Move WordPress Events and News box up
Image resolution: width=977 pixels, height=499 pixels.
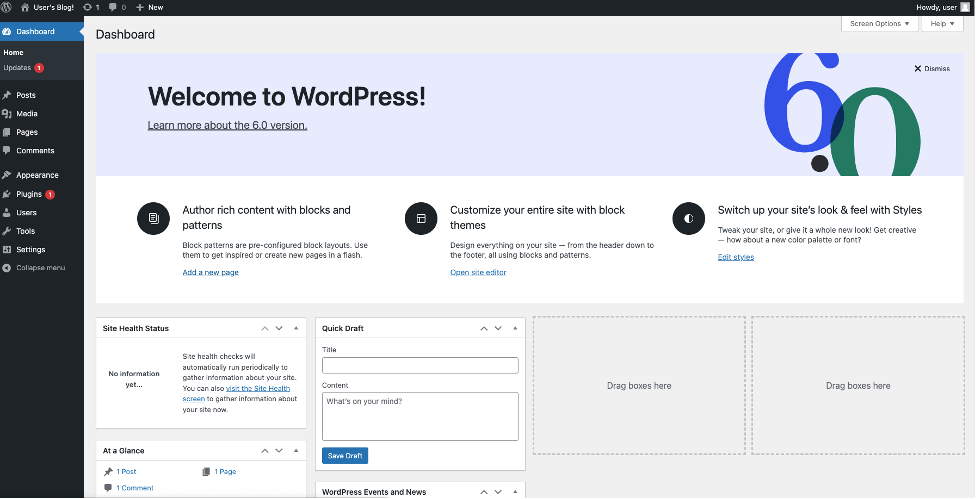[484, 492]
